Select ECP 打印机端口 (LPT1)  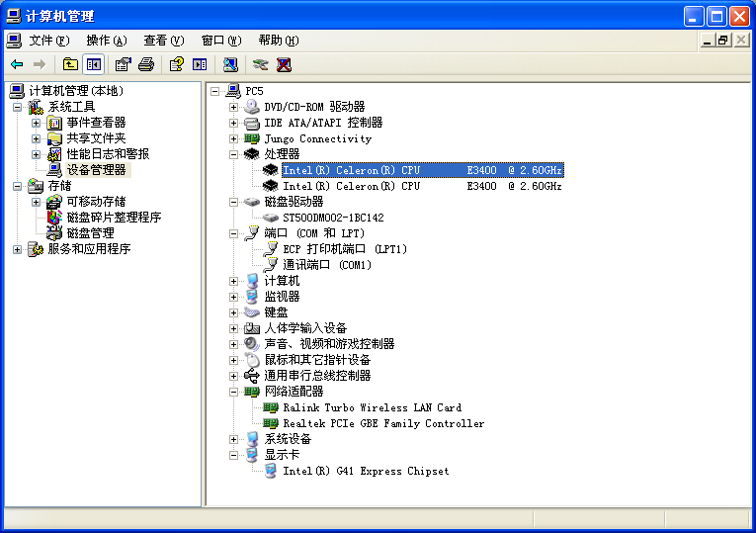click(345, 249)
